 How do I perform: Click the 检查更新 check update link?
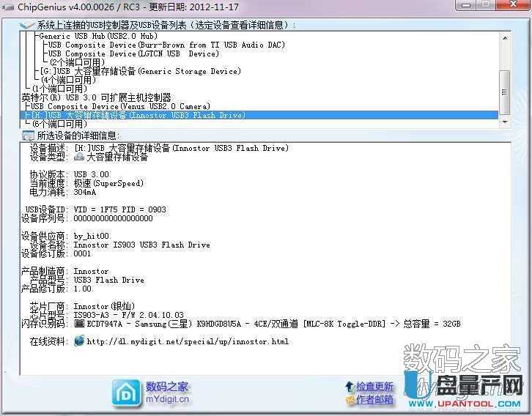(375, 386)
